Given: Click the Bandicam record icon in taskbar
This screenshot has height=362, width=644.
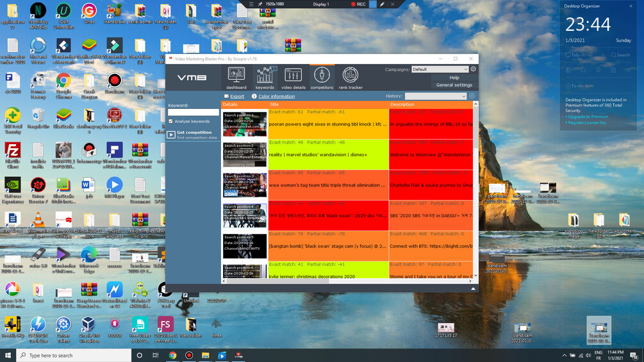Looking at the screenshot, I should click(x=189, y=355).
